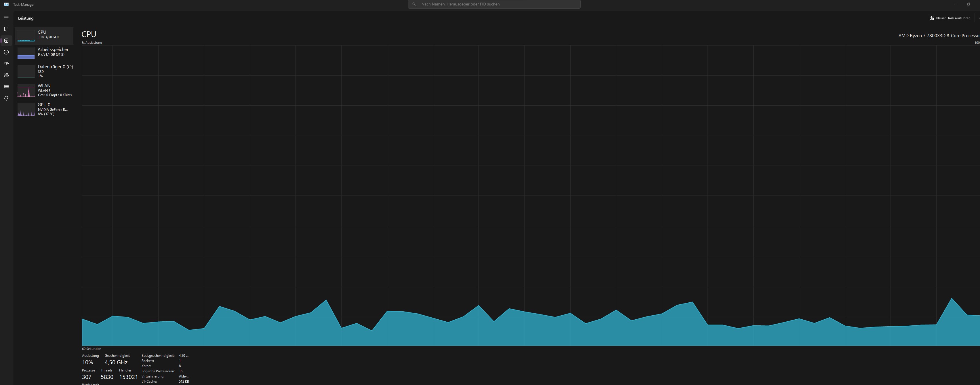Click the WLAN mini graph thumbnail

coord(26,91)
